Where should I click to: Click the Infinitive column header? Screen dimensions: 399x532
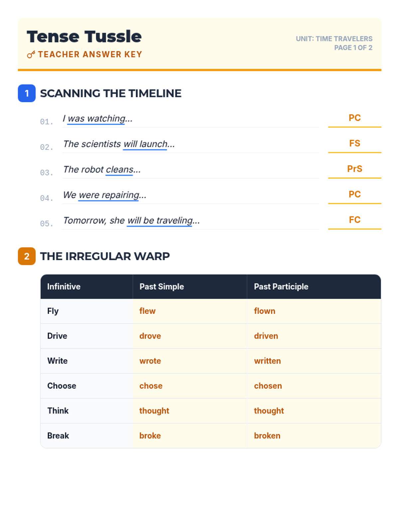pyautogui.click(x=64, y=287)
